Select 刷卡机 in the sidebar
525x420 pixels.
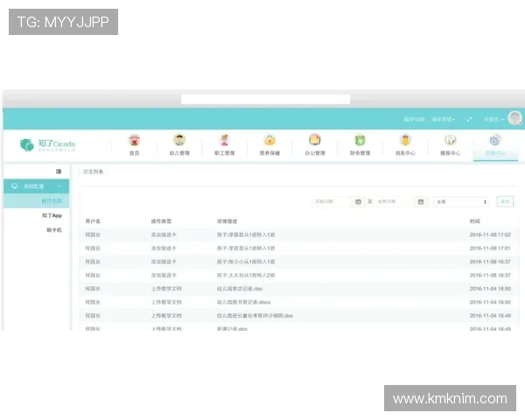54,230
